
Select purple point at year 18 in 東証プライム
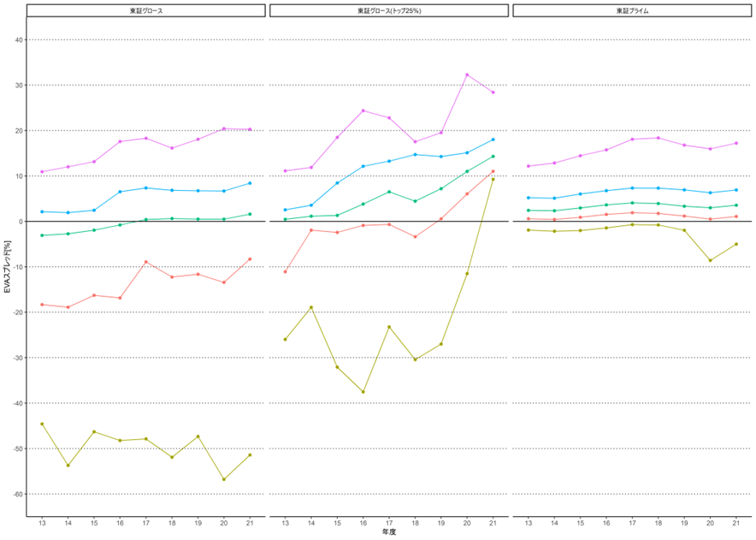click(x=658, y=138)
